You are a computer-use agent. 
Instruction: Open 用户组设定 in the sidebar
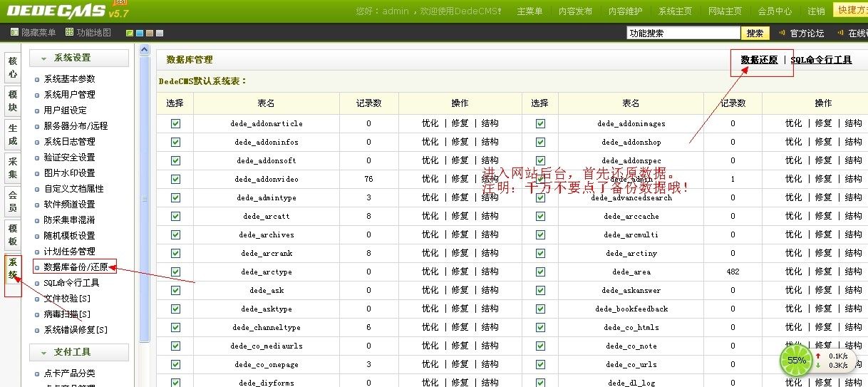(x=65, y=110)
